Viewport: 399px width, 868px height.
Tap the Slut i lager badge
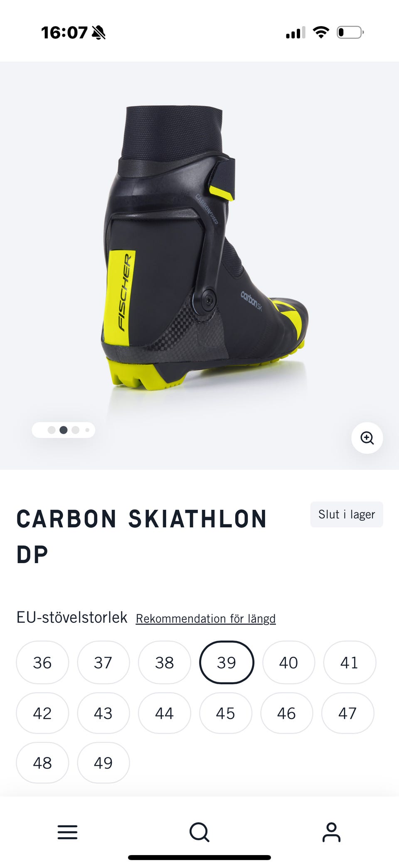click(x=347, y=514)
